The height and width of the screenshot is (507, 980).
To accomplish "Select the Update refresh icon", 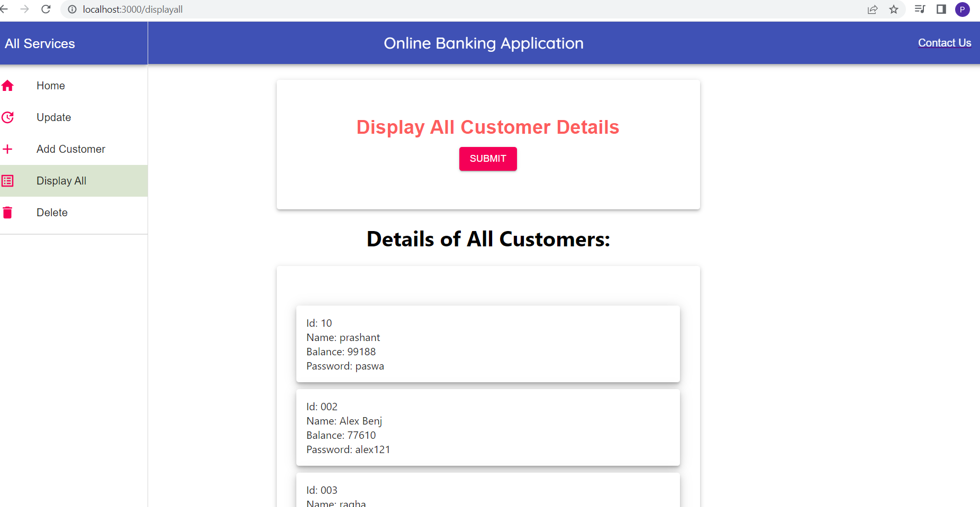I will click(x=8, y=117).
